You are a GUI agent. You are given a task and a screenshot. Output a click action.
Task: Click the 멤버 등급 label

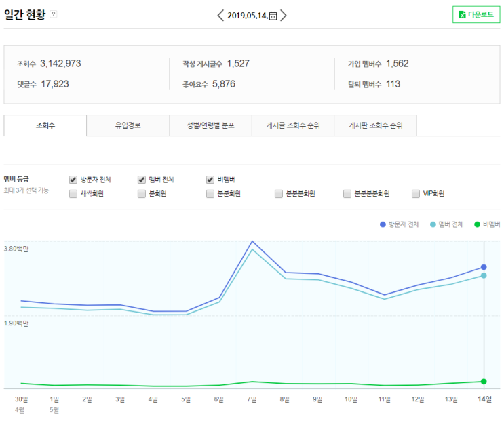pyautogui.click(x=16, y=179)
